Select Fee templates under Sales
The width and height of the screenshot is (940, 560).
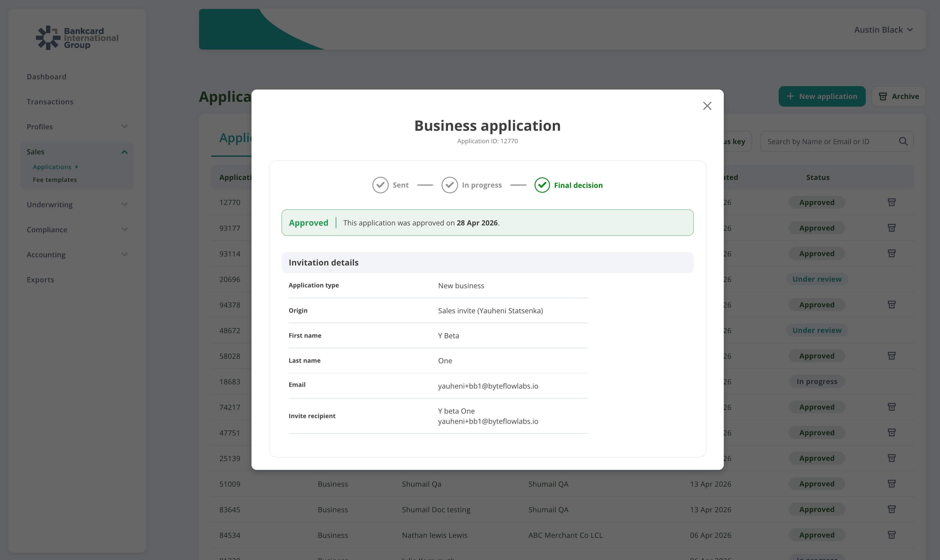click(55, 180)
